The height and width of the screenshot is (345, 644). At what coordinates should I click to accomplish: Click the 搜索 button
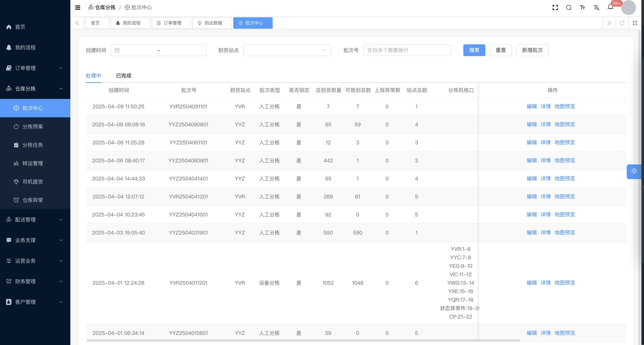[474, 50]
